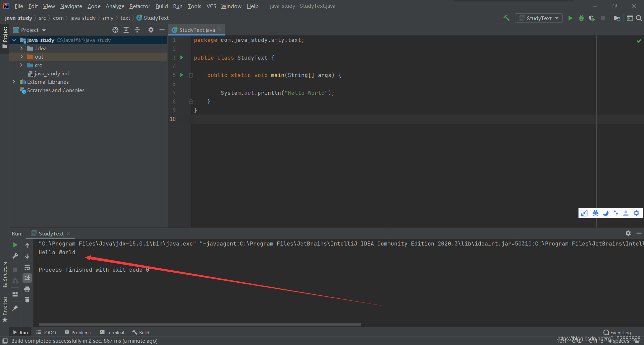Open the Refactor menu

pyautogui.click(x=140, y=6)
